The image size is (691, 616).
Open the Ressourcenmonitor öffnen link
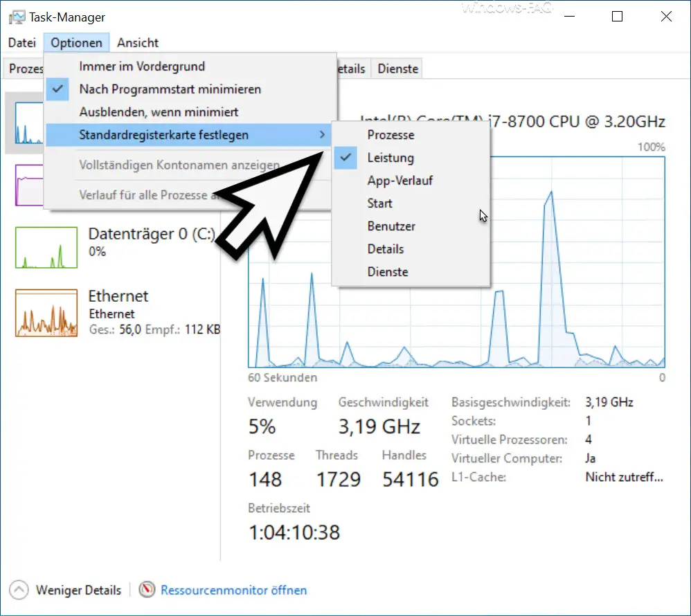click(x=233, y=590)
